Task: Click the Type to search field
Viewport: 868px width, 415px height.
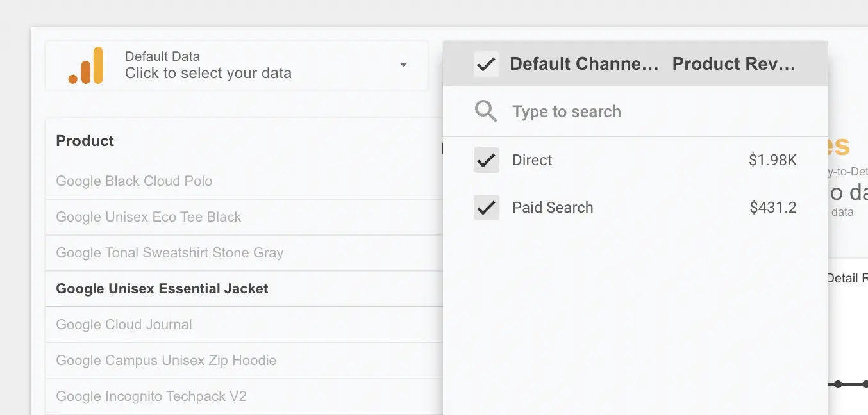Action: tap(635, 111)
